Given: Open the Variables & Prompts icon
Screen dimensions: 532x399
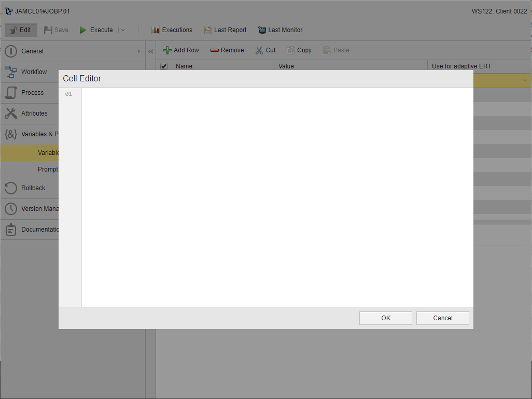Looking at the screenshot, I should pos(11,134).
